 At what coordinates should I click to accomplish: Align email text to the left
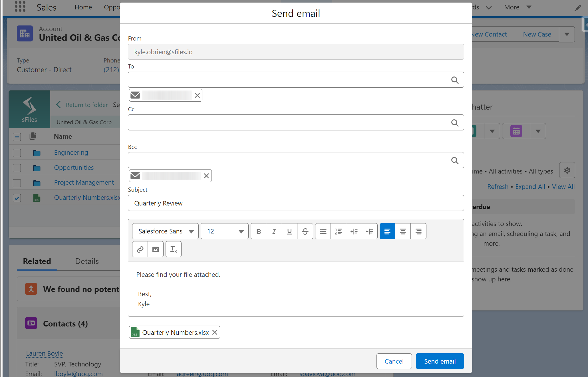click(387, 231)
